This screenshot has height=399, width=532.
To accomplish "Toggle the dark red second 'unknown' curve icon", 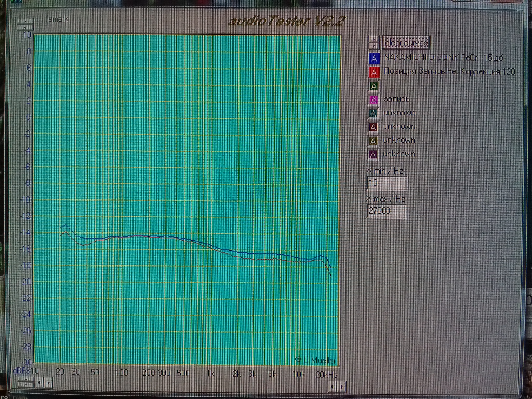I will (x=373, y=127).
